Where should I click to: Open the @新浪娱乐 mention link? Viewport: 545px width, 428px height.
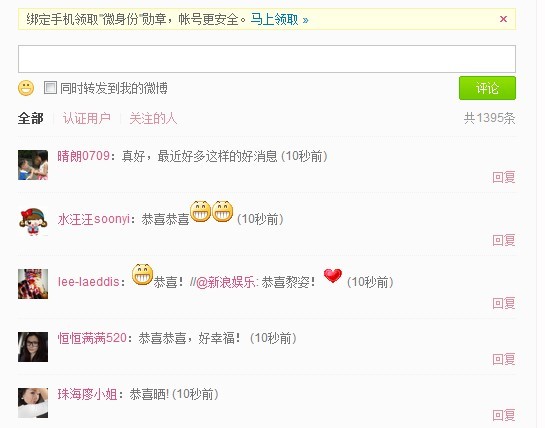pos(227,282)
